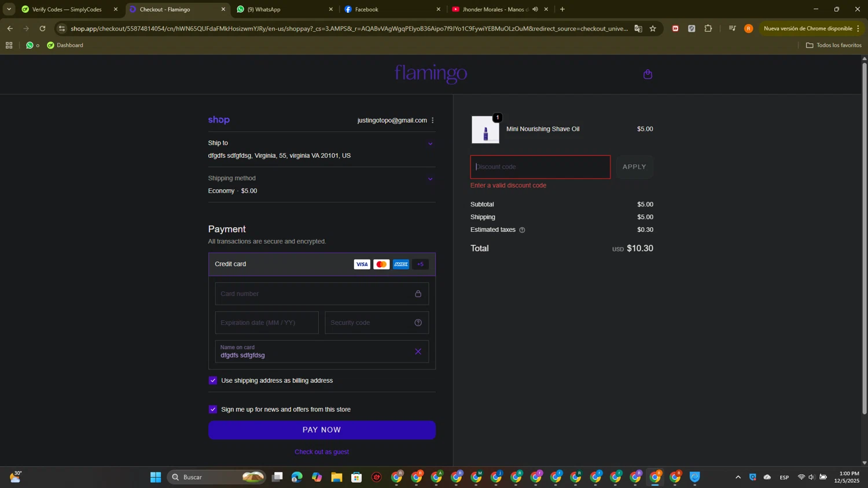This screenshot has height=488, width=868.
Task: Close the Facebook tab
Action: [438, 9]
